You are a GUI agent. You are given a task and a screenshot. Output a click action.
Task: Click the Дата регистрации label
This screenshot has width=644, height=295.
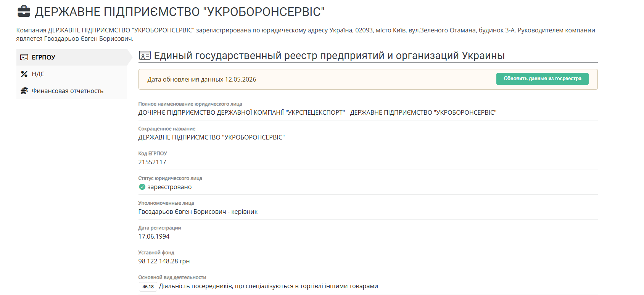(x=159, y=228)
